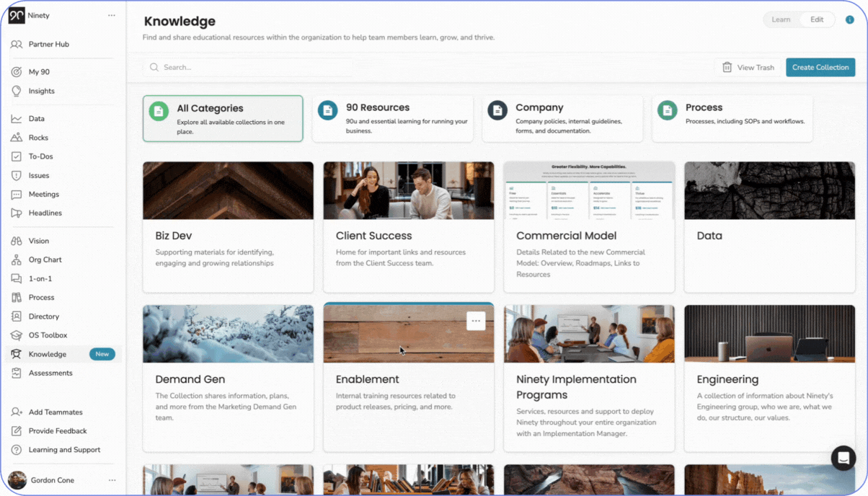The width and height of the screenshot is (868, 496).
Task: Click the Knowledge sidebar icon
Action: pyautogui.click(x=17, y=354)
